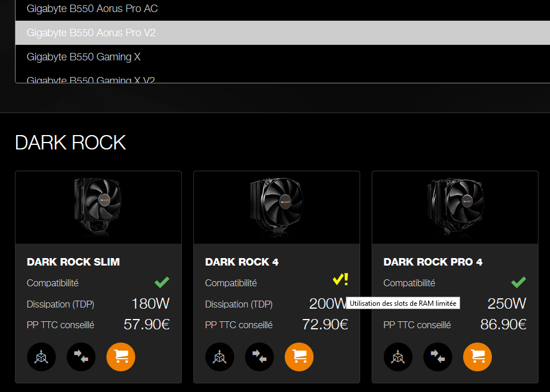Add Dark Rock Pro 4 to cart
The image size is (550, 392).
coord(477,356)
